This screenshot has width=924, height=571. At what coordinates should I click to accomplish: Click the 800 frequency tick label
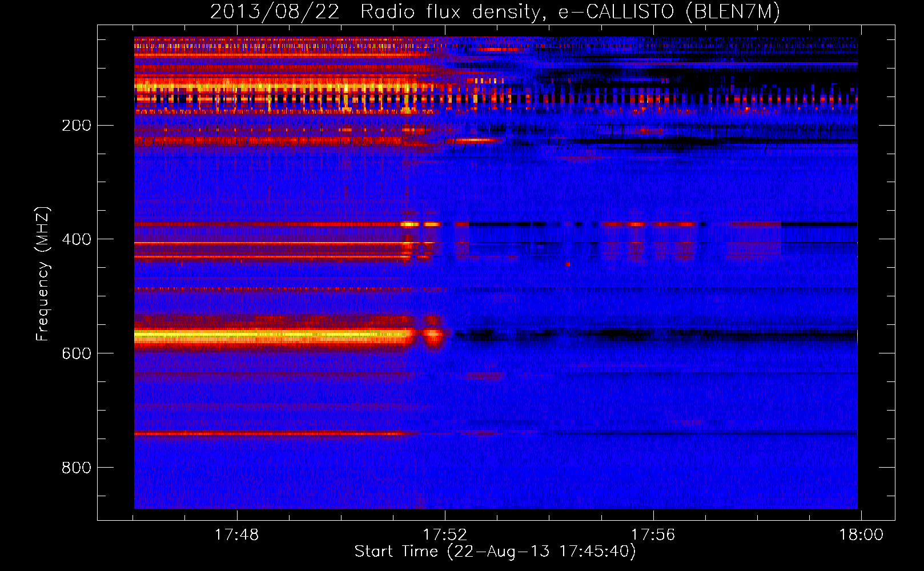pyautogui.click(x=77, y=468)
